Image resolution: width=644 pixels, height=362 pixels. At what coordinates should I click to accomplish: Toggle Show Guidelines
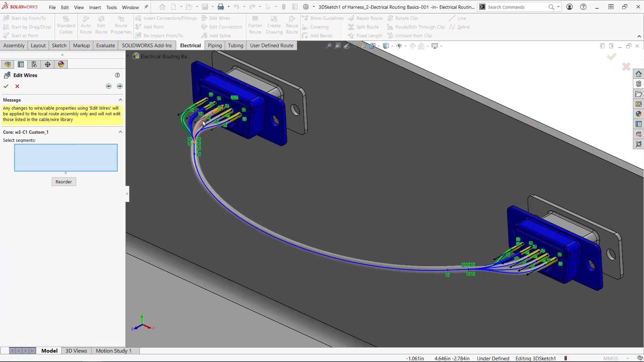(323, 18)
